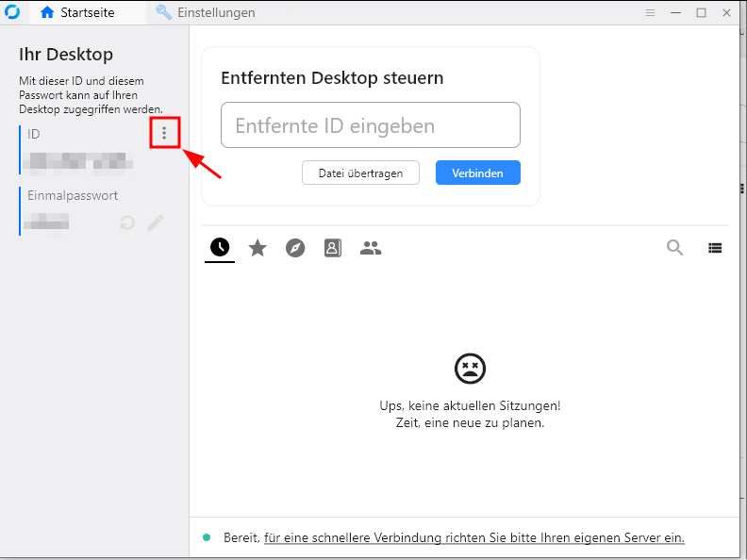Click the RustDesk logo in title bar
This screenshot has width=747, height=560.
pyautogui.click(x=12, y=13)
